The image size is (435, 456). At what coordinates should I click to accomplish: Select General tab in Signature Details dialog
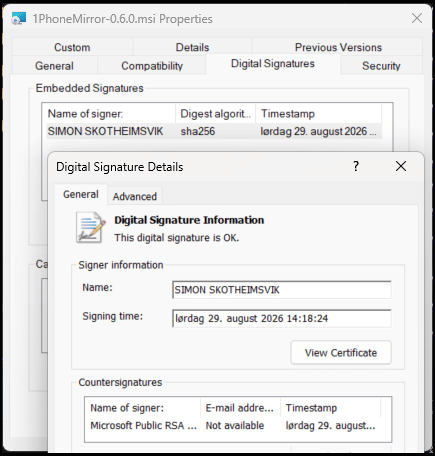click(81, 194)
